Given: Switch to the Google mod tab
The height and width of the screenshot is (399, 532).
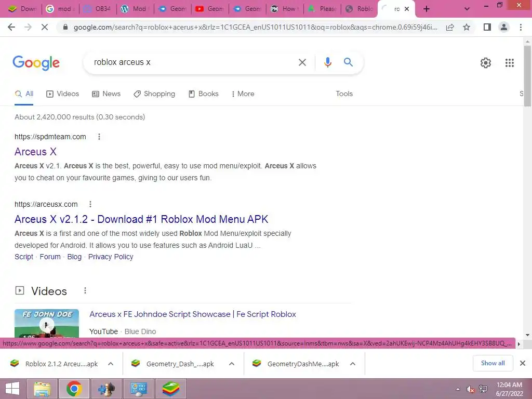Looking at the screenshot, I should pos(60,9).
